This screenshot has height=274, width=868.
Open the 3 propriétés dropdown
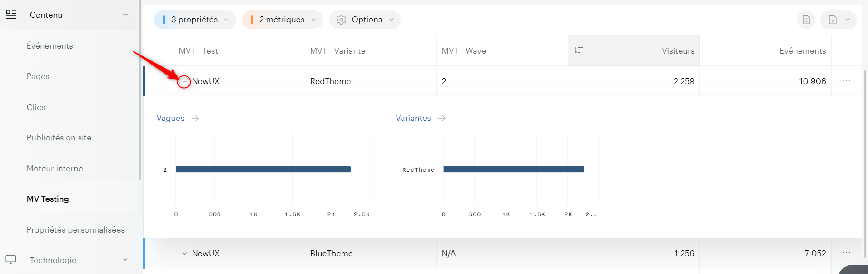pyautogui.click(x=195, y=20)
